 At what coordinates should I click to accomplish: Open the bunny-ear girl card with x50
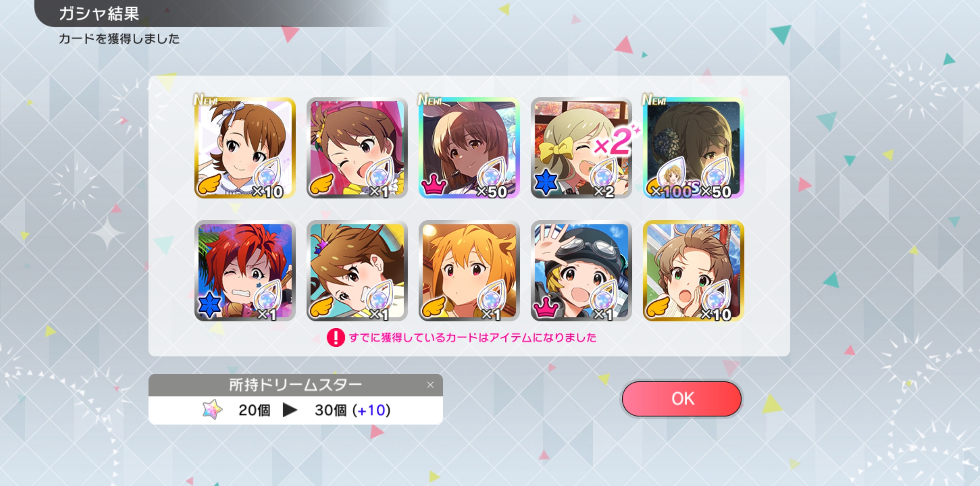469,148
